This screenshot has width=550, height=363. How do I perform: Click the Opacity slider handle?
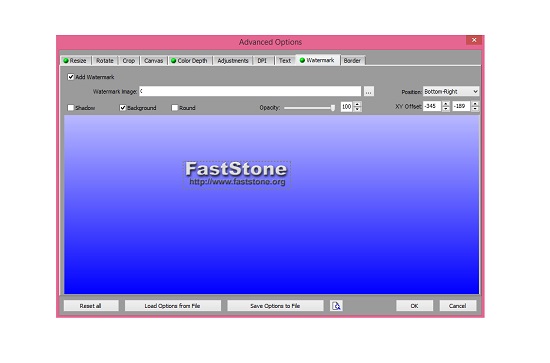coord(333,108)
